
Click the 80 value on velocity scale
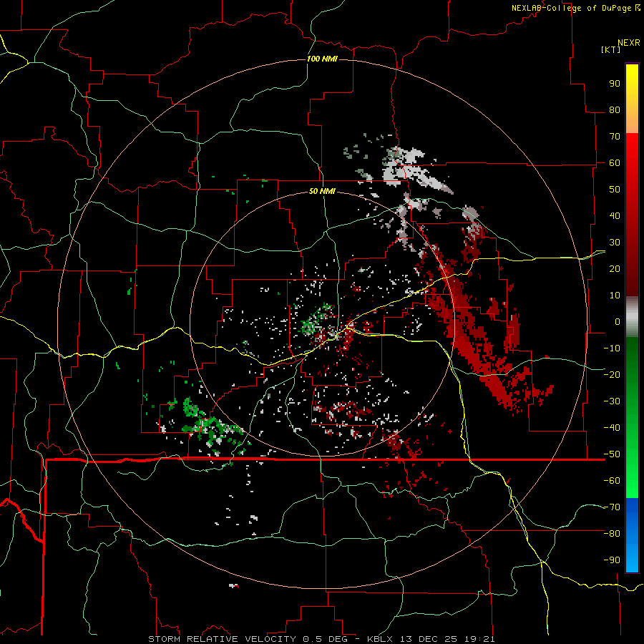point(615,110)
